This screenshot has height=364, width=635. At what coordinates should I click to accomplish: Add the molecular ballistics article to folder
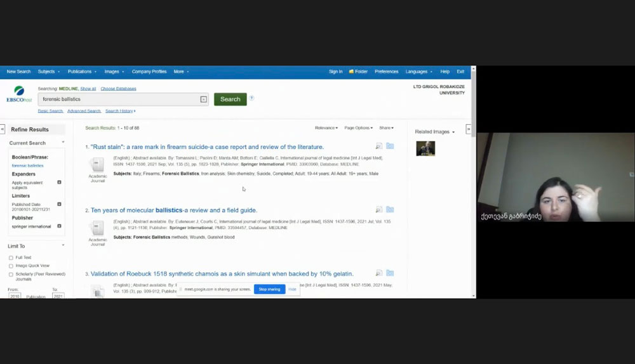tap(390, 209)
